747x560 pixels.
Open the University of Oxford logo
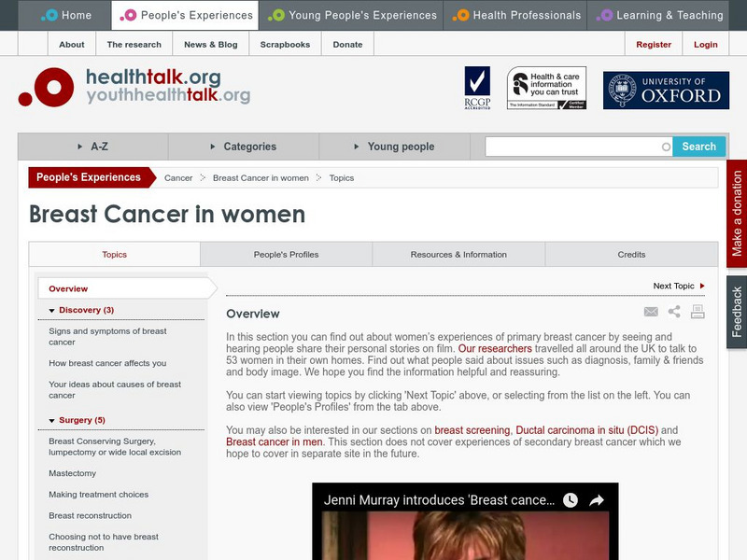coord(665,91)
